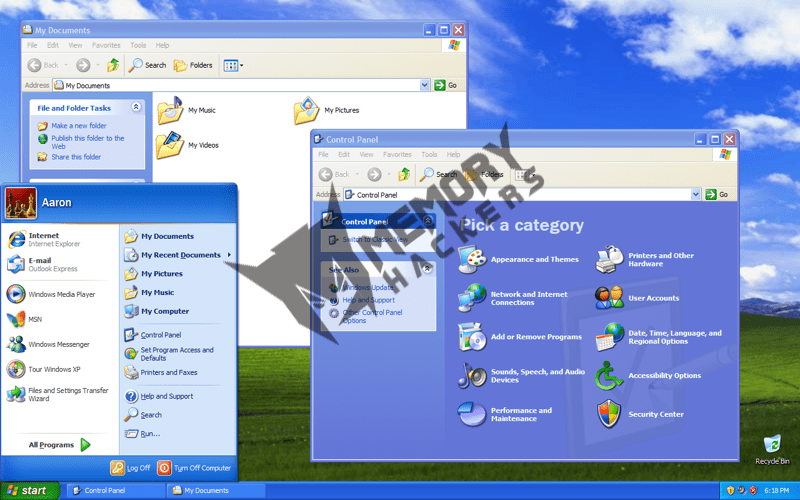
Task: Expand My Recent Documents submenu
Action: [178, 255]
